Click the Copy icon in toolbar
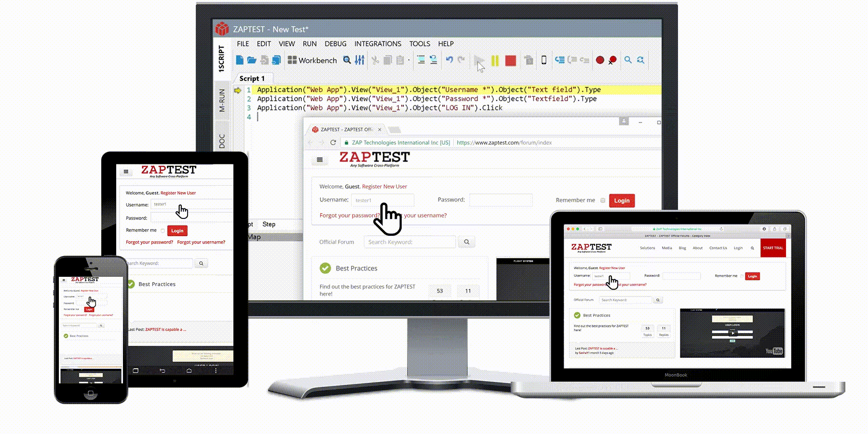This screenshot has height=434, width=868. [388, 60]
